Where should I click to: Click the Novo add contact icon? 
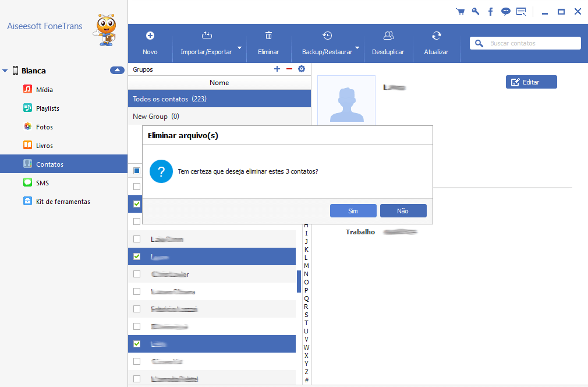(x=150, y=36)
